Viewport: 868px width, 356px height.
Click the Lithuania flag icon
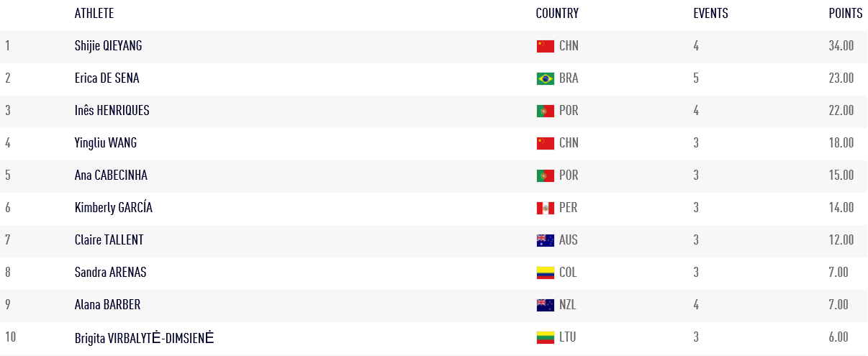(545, 337)
